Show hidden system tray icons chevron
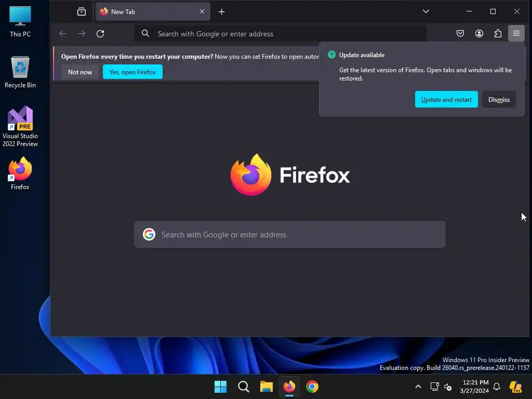 coord(418,387)
